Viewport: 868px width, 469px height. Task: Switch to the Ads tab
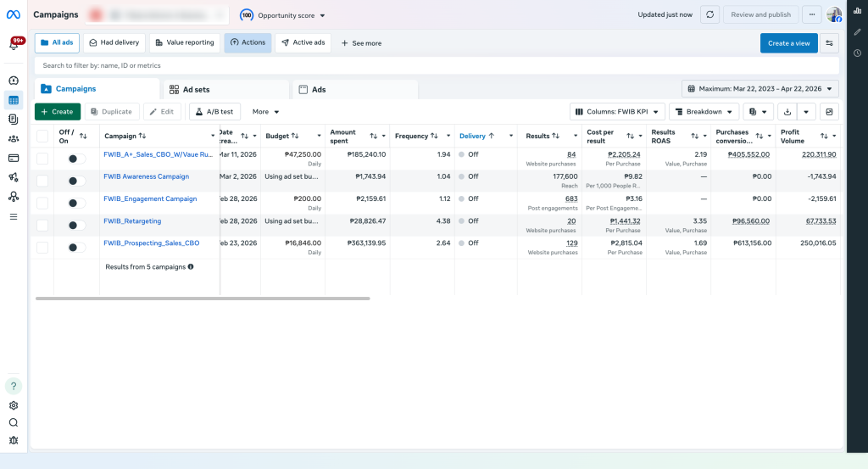[x=355, y=90]
